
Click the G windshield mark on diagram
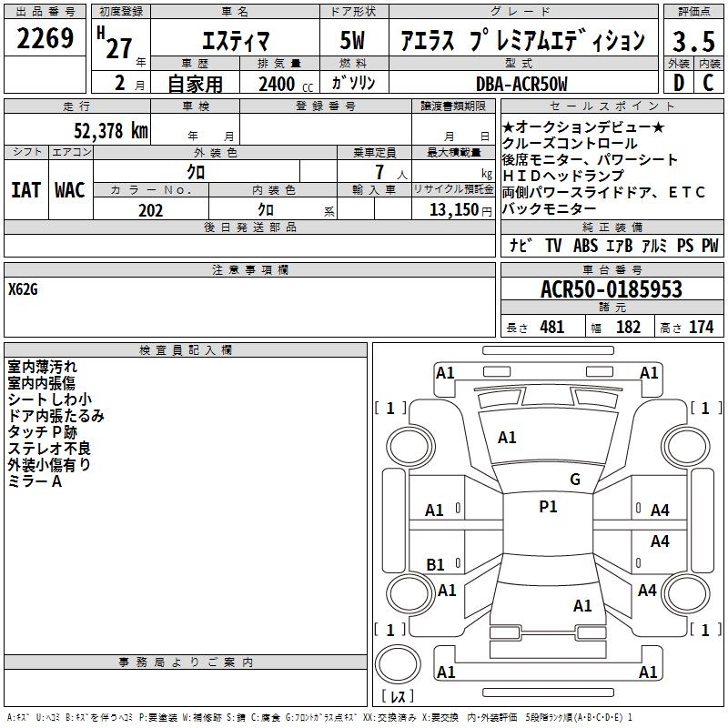pos(575,480)
